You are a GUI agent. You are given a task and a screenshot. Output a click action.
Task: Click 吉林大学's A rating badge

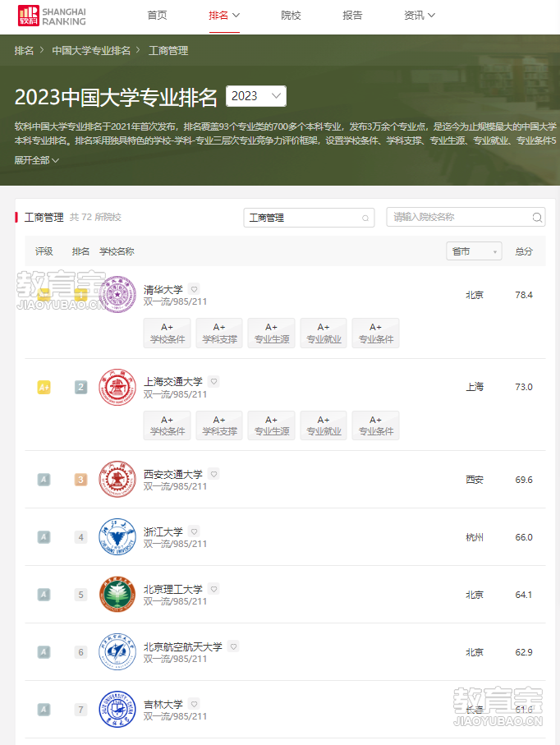click(x=44, y=710)
